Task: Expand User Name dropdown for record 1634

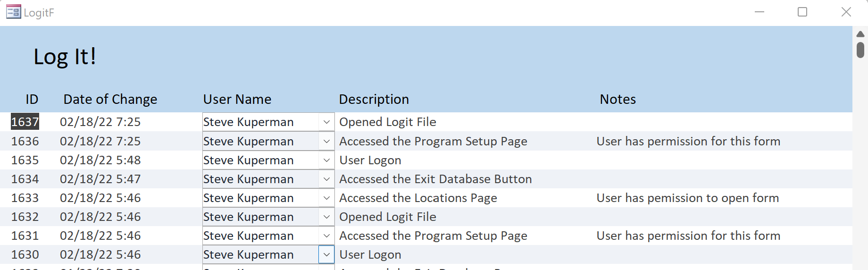Action: (326, 179)
